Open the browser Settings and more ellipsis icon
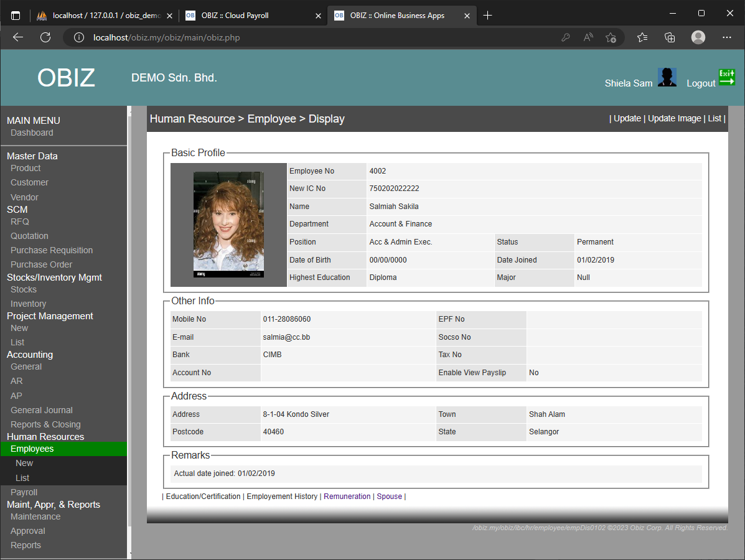This screenshot has width=745, height=560. pyautogui.click(x=726, y=37)
